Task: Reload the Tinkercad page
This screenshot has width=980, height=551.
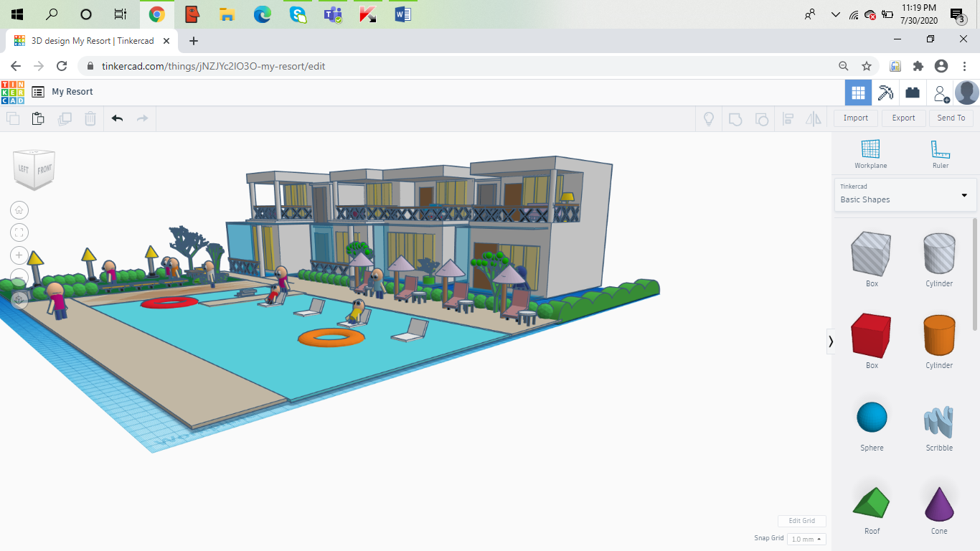Action: (62, 66)
